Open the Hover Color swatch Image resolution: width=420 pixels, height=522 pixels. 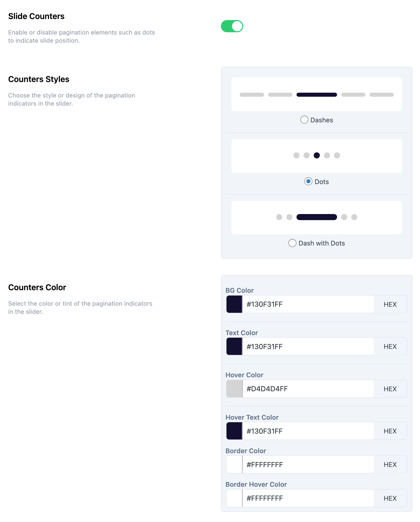[x=234, y=389]
